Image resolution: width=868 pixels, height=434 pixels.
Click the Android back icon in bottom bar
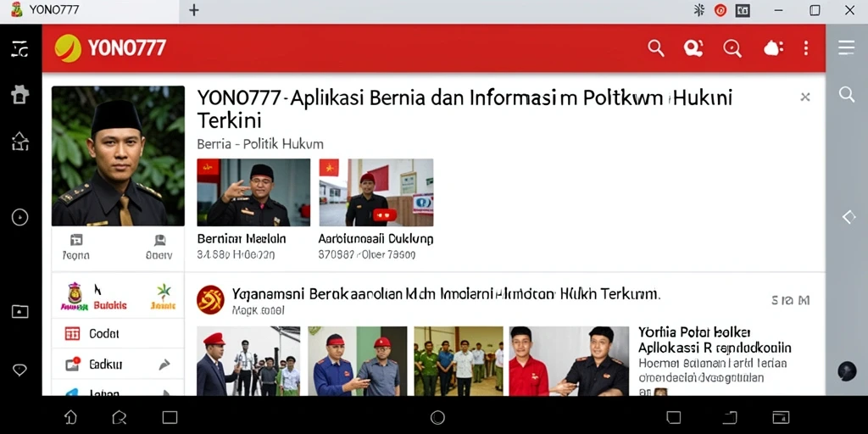71,417
